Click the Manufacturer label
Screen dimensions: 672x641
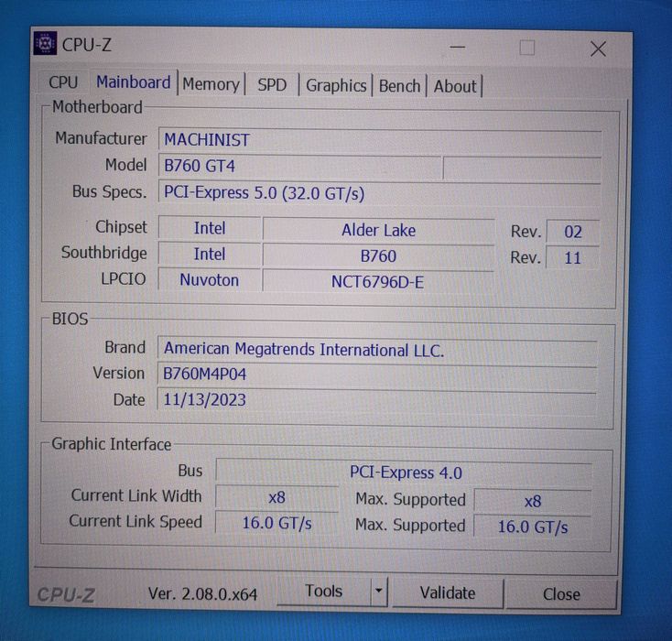(101, 138)
